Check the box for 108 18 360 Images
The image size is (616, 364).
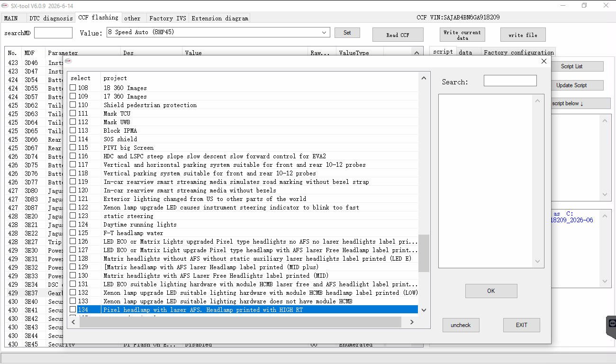73,88
